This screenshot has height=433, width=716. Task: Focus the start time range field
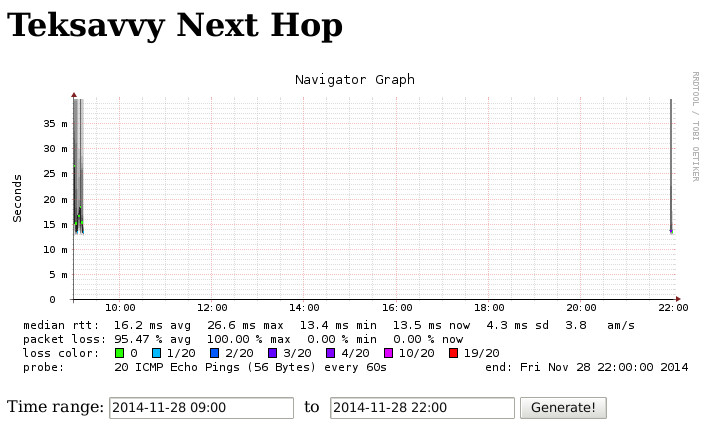point(201,407)
